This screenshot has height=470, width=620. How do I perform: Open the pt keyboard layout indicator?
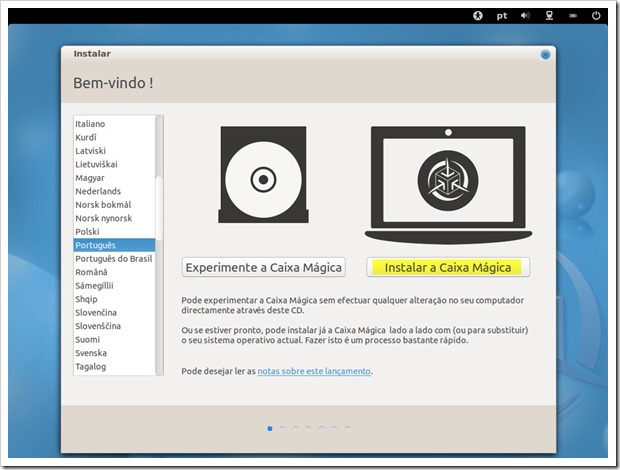click(x=502, y=16)
